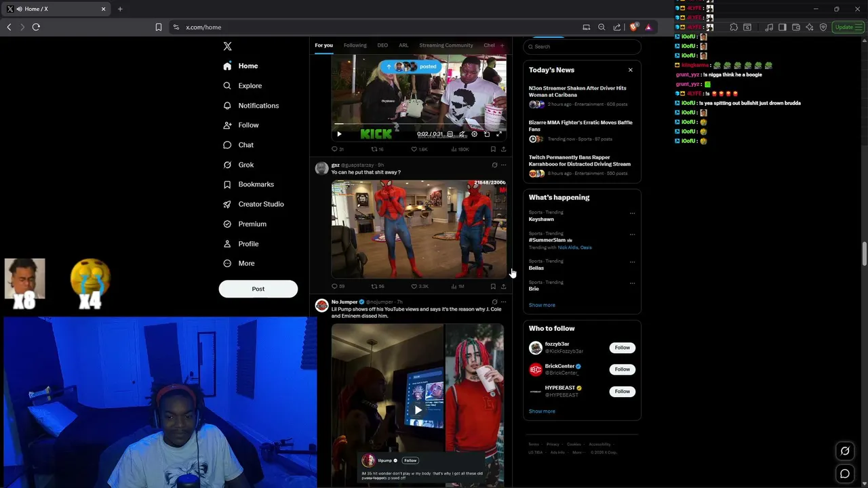868x488 pixels.
Task: Select the For you tab
Action: [x=323, y=45]
